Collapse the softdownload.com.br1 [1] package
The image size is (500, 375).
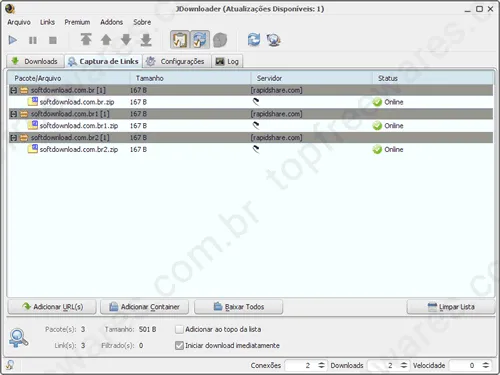[x=13, y=114]
